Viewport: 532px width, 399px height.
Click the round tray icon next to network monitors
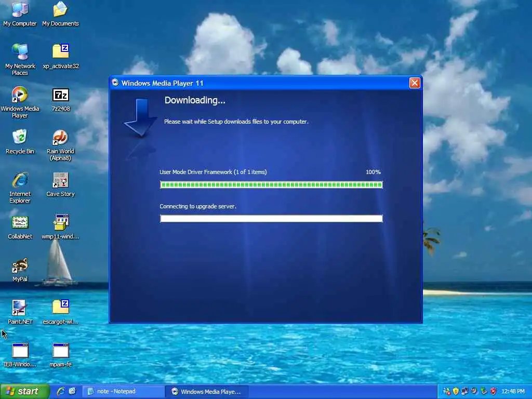[474, 392]
